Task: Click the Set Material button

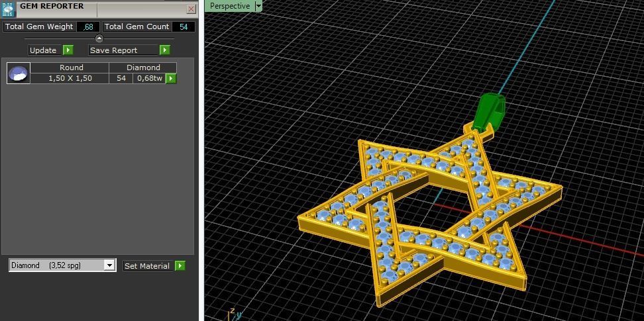Action: (x=148, y=266)
